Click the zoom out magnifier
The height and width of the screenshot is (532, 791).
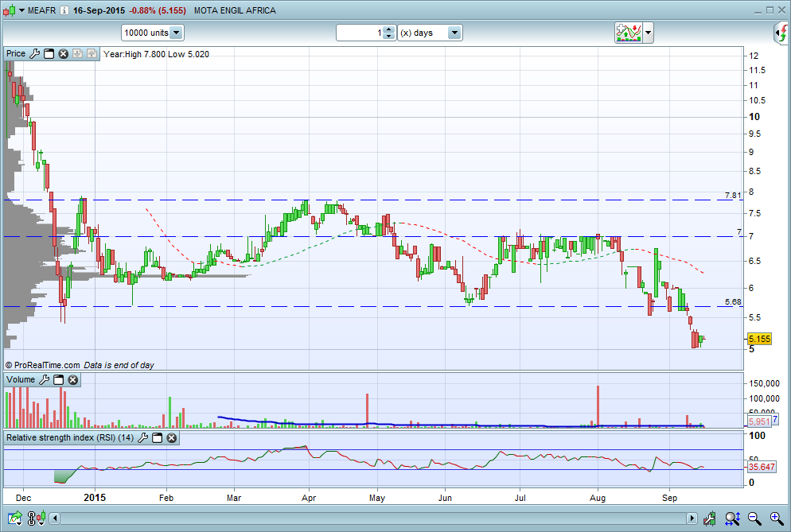coord(754,518)
